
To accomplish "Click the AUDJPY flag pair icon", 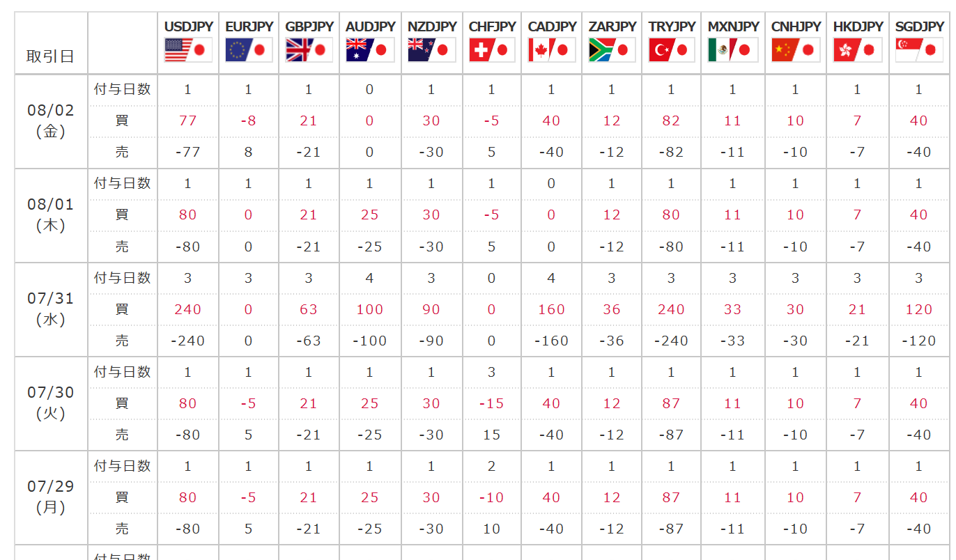I will coord(370,50).
